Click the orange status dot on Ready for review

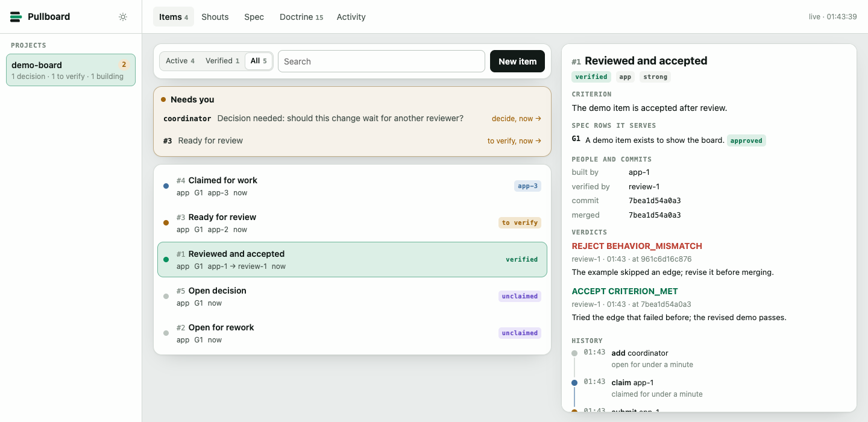[166, 223]
